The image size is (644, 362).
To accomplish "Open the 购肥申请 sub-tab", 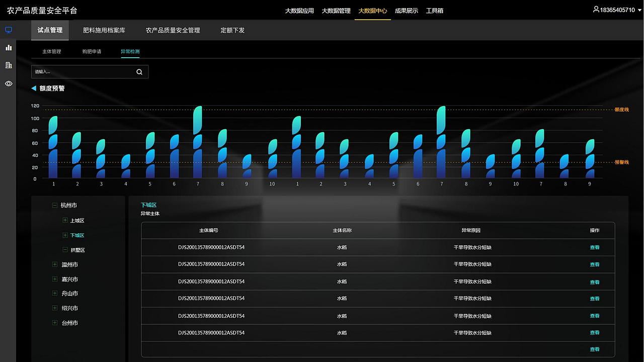I will (92, 52).
